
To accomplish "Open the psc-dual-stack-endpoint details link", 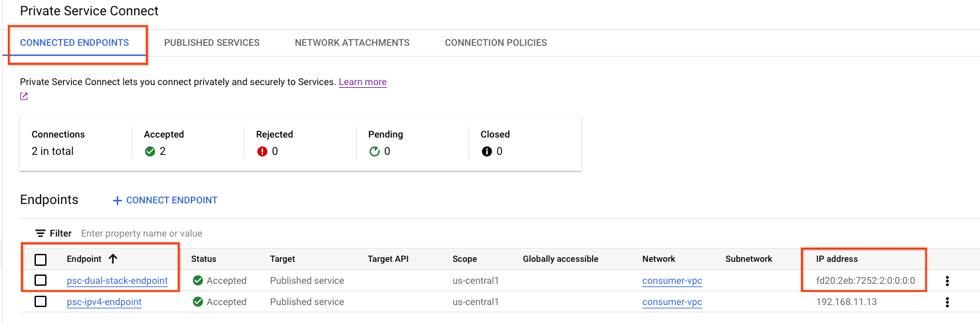I will coord(117,280).
